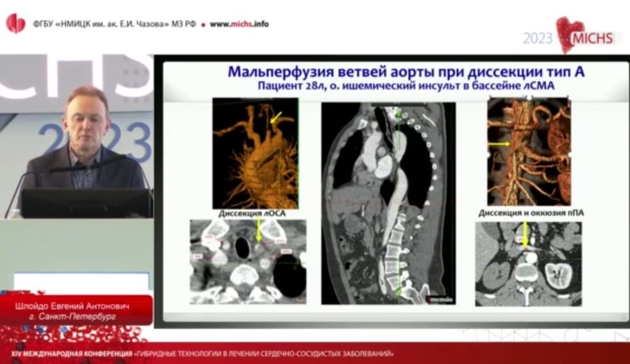
Task: Click the www.michs.info website link
Action: point(239,24)
